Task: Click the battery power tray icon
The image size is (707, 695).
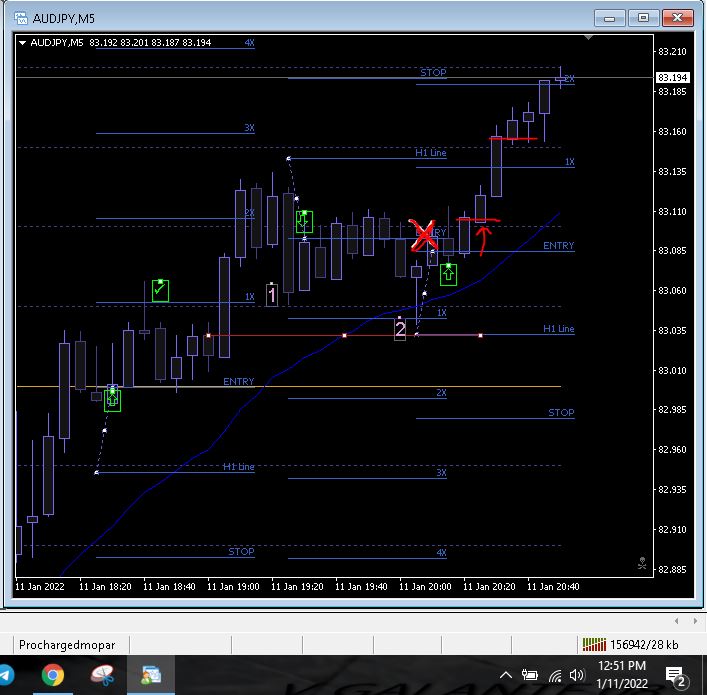Action: (x=530, y=675)
